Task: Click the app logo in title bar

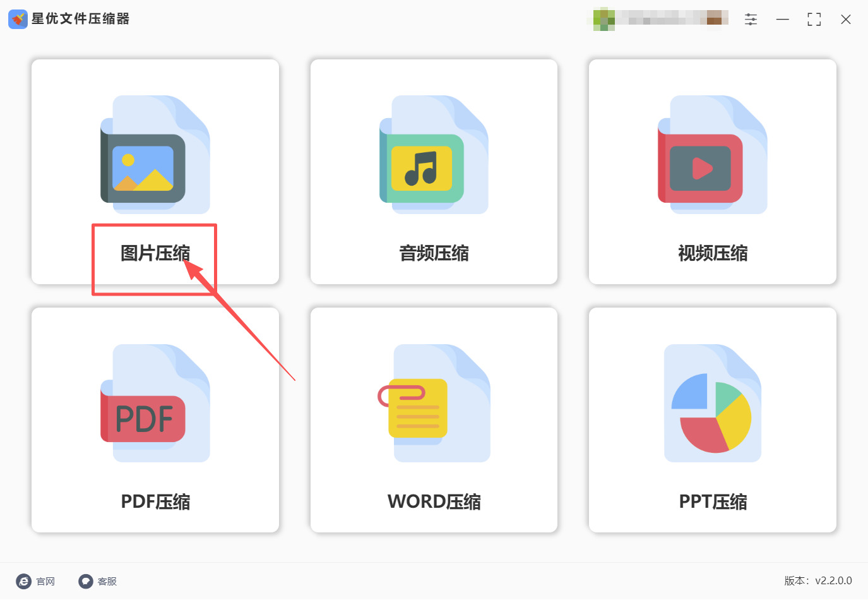Action: 18,19
